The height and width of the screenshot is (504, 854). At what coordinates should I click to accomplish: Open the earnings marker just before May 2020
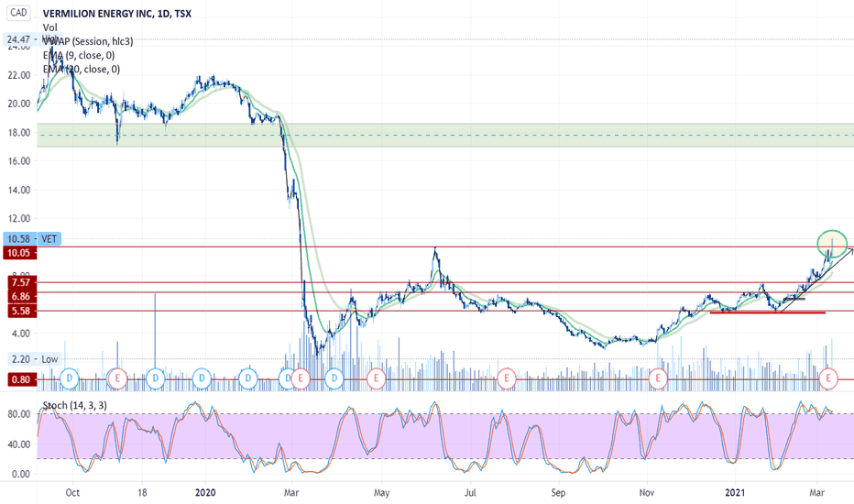376,378
